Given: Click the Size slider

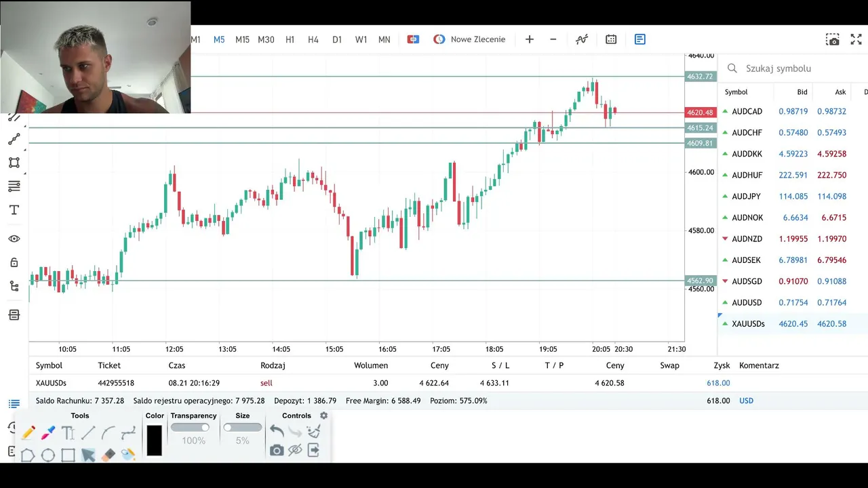Looking at the screenshot, I should pos(242,428).
